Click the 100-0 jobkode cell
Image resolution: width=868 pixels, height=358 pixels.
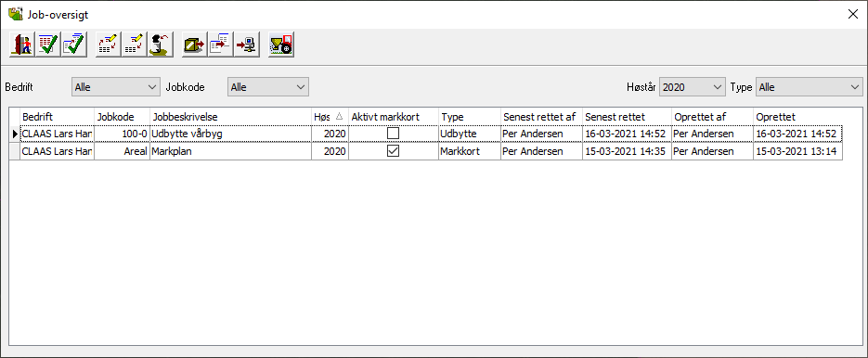coord(122,134)
